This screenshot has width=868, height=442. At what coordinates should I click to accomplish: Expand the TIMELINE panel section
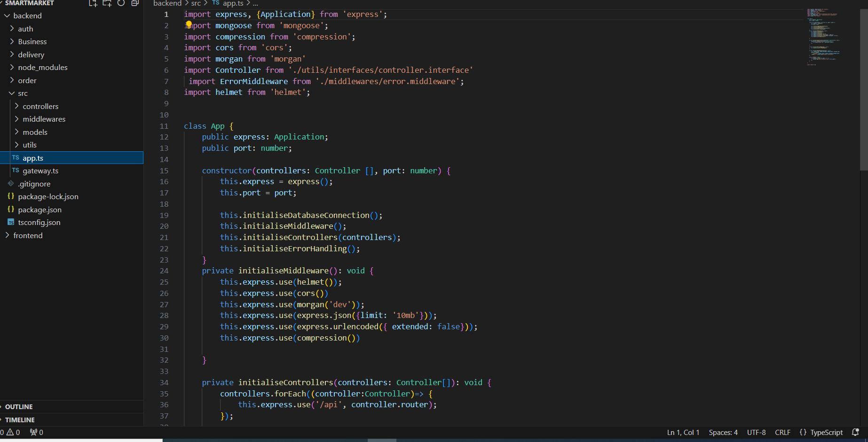[20, 420]
